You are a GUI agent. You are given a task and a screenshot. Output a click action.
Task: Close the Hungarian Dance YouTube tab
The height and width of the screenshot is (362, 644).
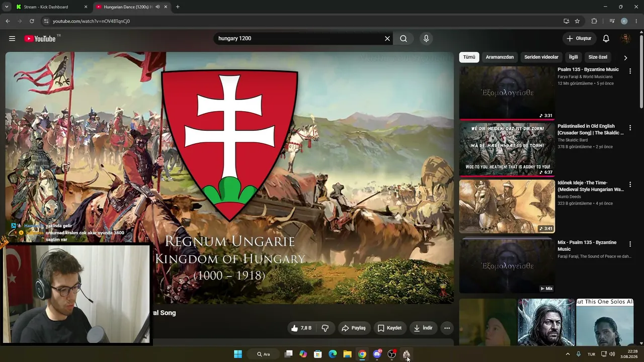pyautogui.click(x=166, y=7)
